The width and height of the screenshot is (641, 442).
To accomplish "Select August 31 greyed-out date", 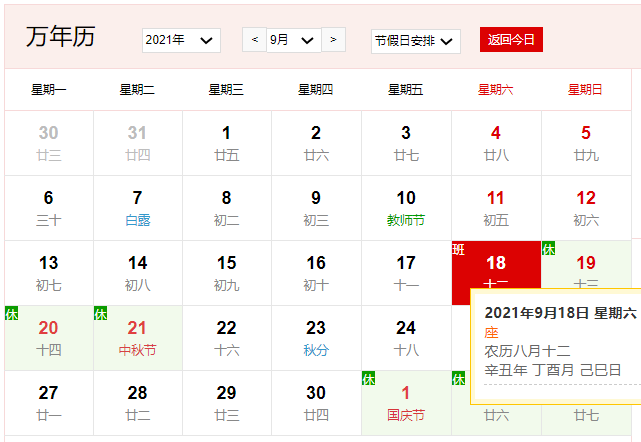I will (x=138, y=143).
